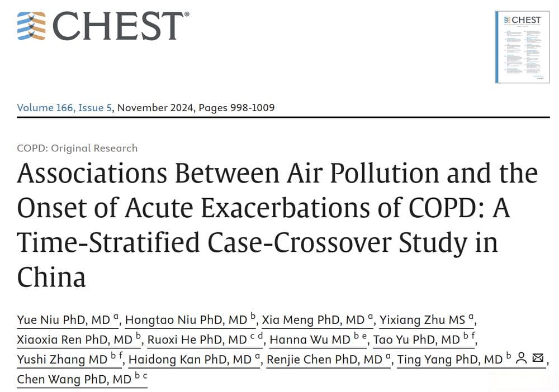559x392 pixels.
Task: Open author Xia Meng's profile link
Action: [318, 320]
